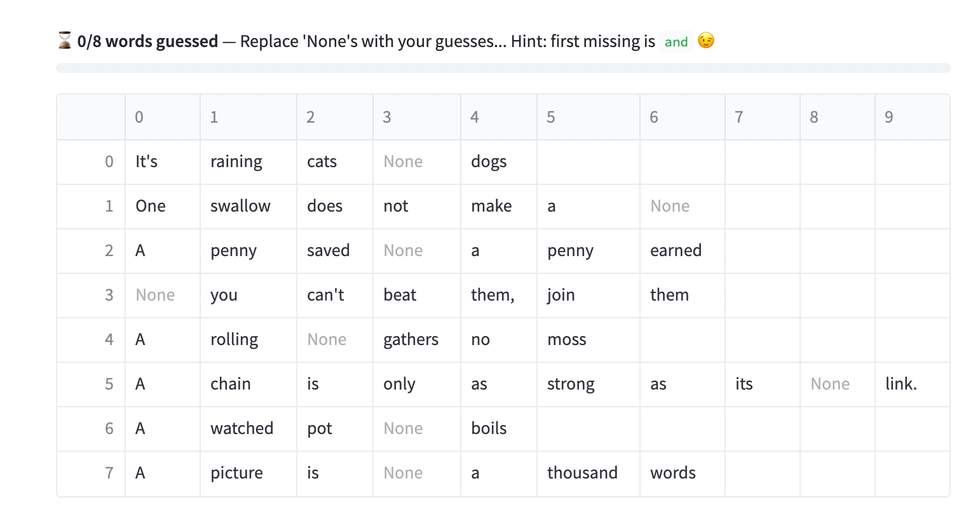Click the "thousand" cell
This screenshot has height=516, width=980.
tap(582, 473)
